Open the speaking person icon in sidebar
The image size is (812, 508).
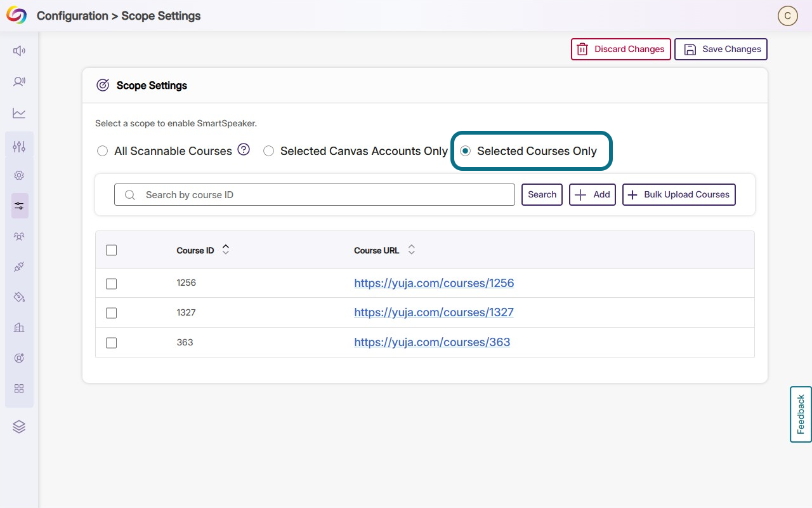click(x=19, y=81)
